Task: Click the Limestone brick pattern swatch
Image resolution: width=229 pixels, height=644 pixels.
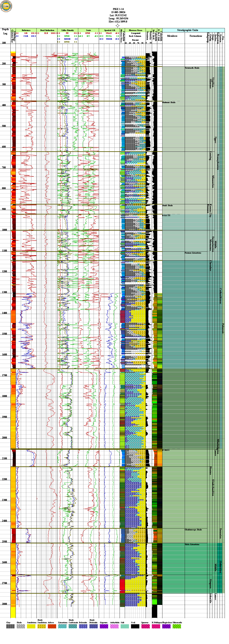Action: (x=62, y=626)
